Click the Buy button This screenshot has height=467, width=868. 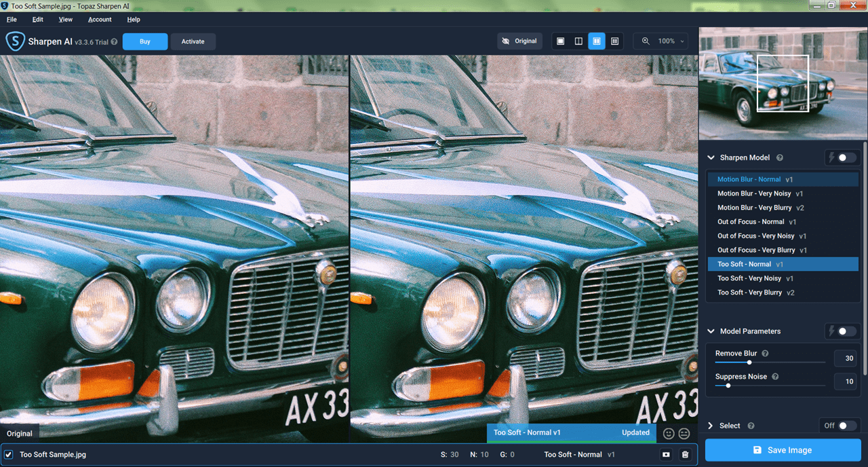[145, 41]
